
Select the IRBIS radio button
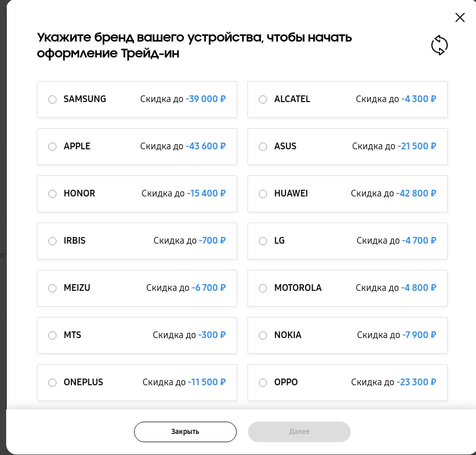[x=52, y=241]
